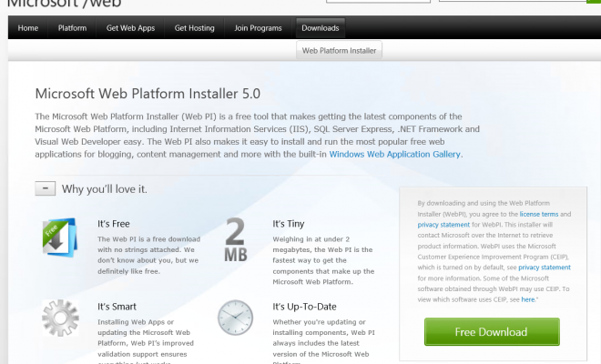Screen dimensions: 601x364
Task: Open the license terms link
Action: 539,214
